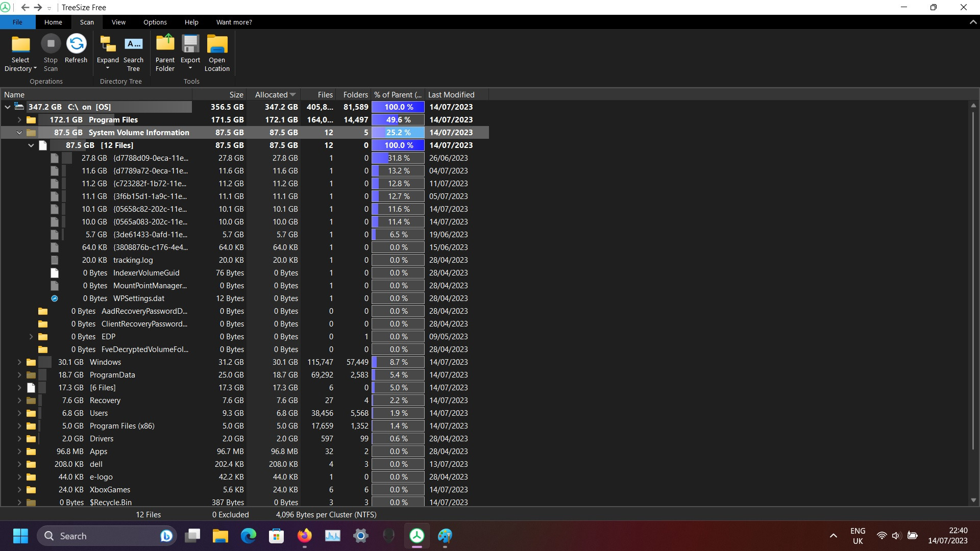The image size is (980, 551).
Task: Select the tracking.log file row
Action: coord(133,260)
